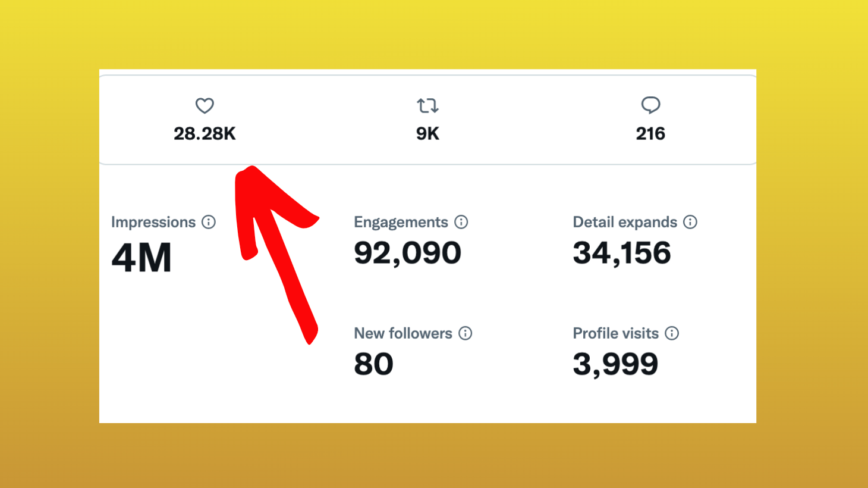Click the 80 new followers value
The image size is (868, 488).
tap(373, 364)
